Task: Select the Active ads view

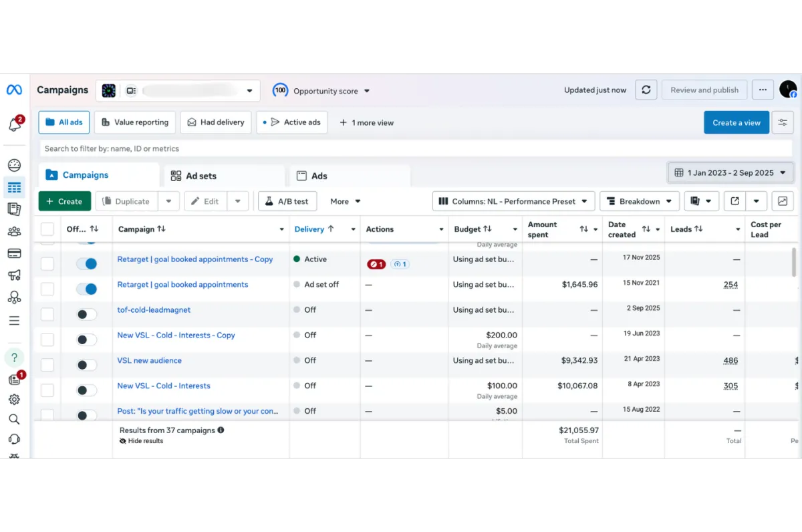Action: click(x=292, y=122)
